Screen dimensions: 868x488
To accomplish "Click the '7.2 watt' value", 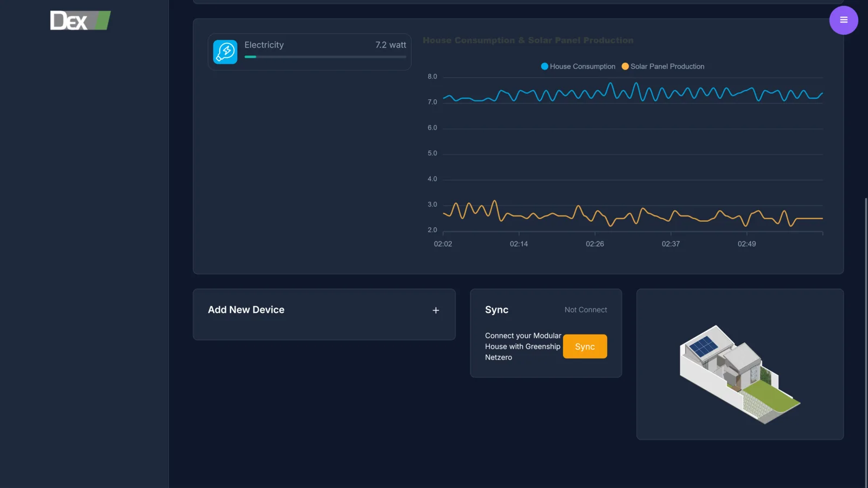I will pyautogui.click(x=391, y=45).
